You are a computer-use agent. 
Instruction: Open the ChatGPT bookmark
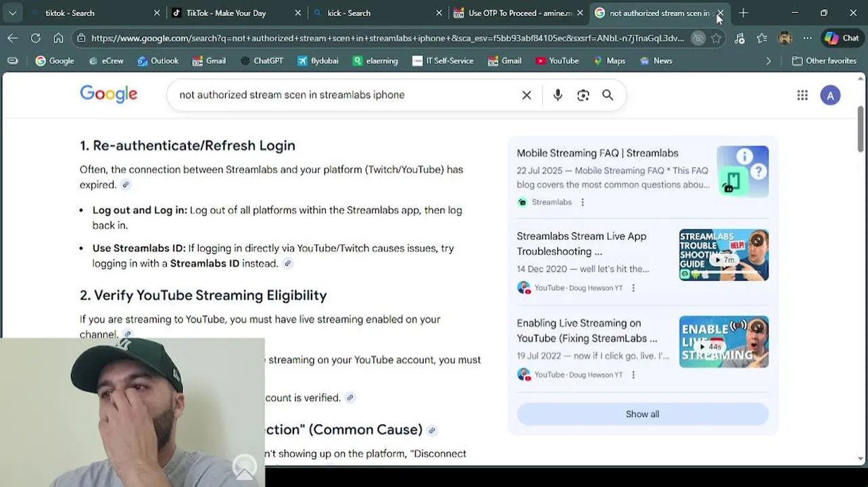point(262,61)
